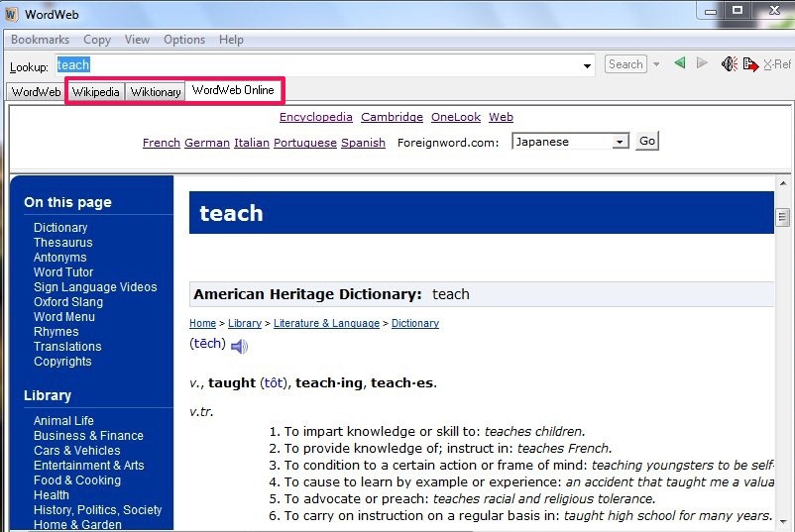Click Literature & Language breadcrumb link
Viewport: 795px width, 532px height.
(x=326, y=323)
